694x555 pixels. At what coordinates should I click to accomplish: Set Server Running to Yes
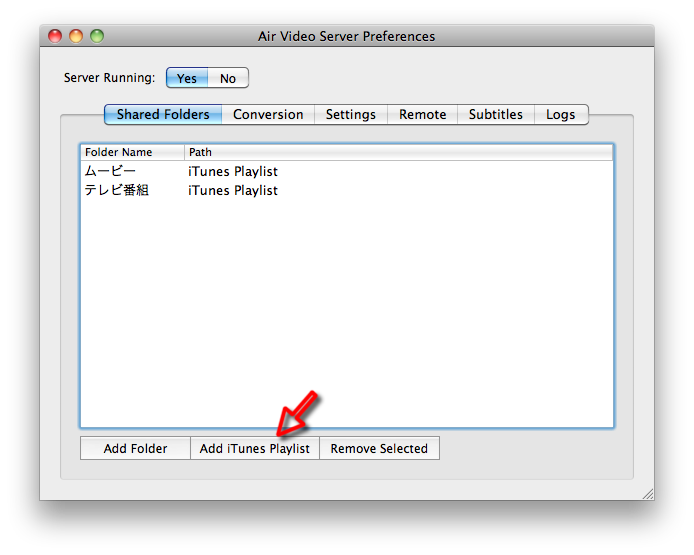click(187, 78)
